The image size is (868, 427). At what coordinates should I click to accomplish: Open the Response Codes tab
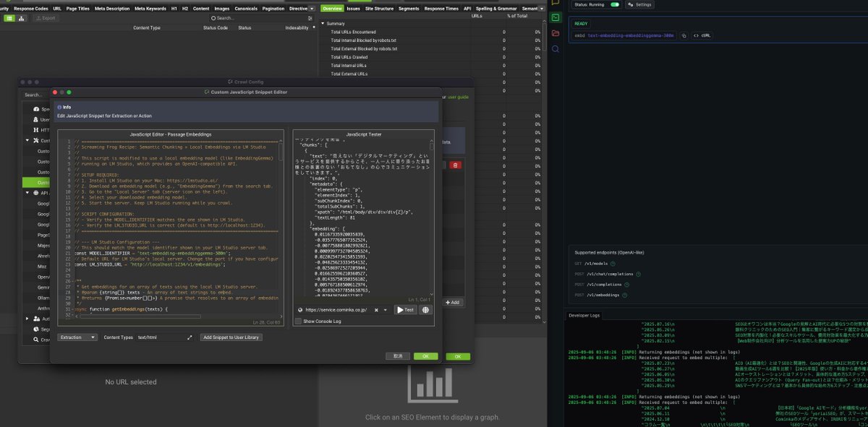30,8
